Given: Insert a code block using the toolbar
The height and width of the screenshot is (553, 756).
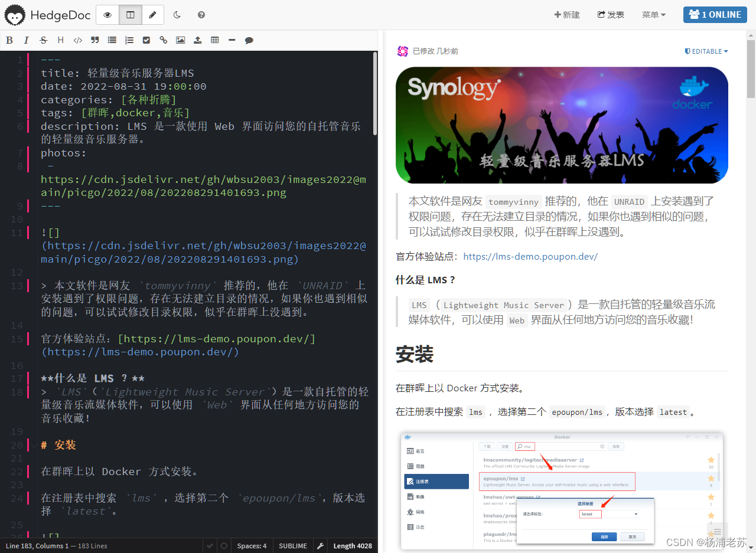Looking at the screenshot, I should pyautogui.click(x=77, y=40).
